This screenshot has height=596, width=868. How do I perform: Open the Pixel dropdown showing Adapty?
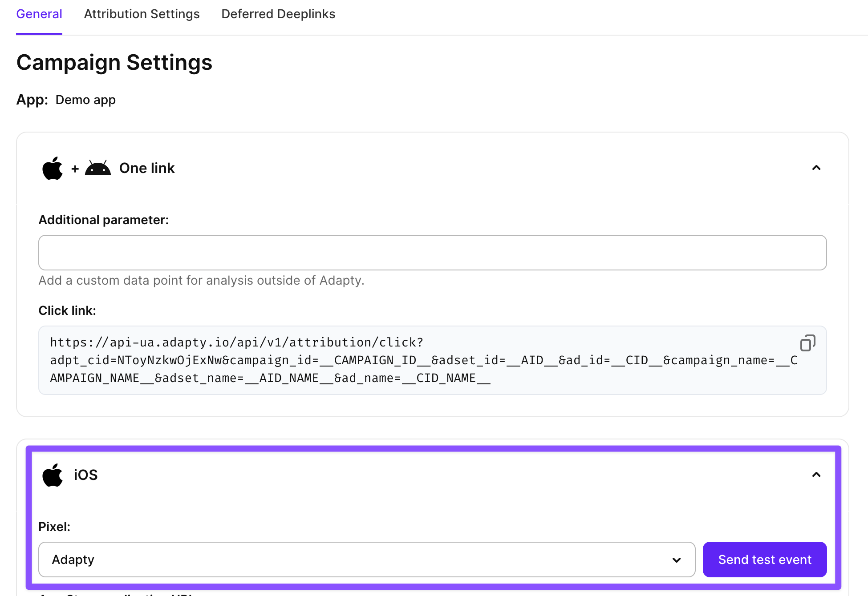[366, 560]
